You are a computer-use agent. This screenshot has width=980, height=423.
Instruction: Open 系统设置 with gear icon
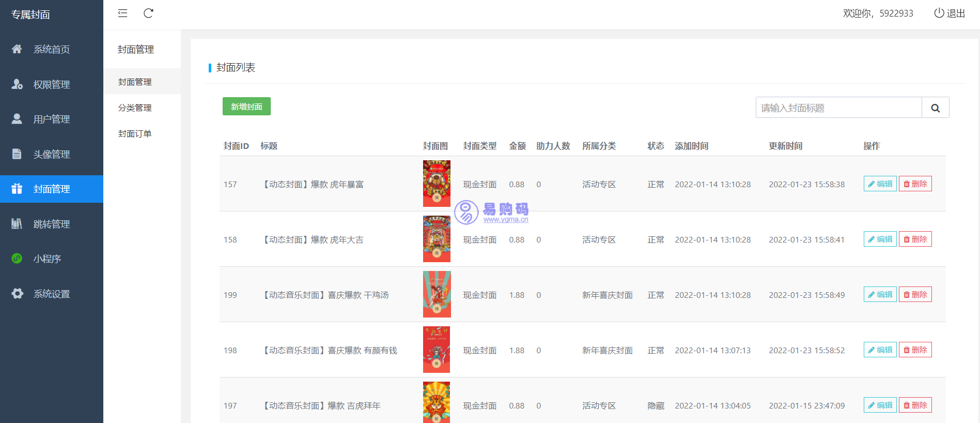(51, 294)
